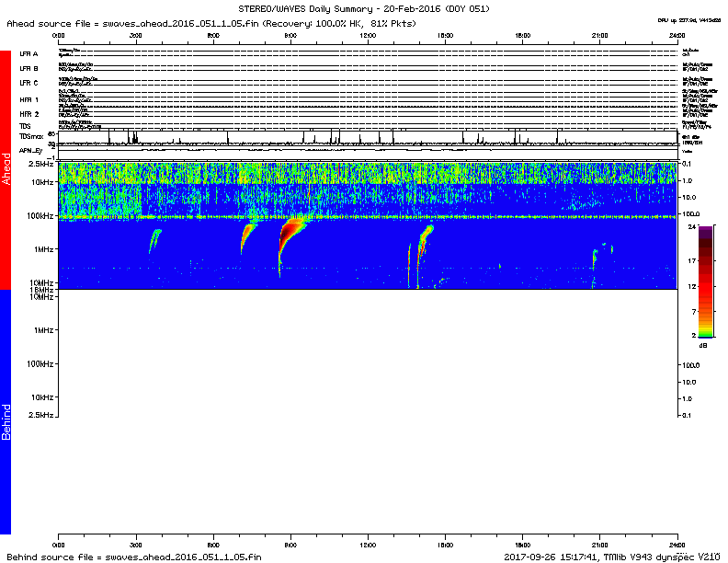
Task: Click the red Ahead spacecraft side bar
Action: tap(6, 170)
